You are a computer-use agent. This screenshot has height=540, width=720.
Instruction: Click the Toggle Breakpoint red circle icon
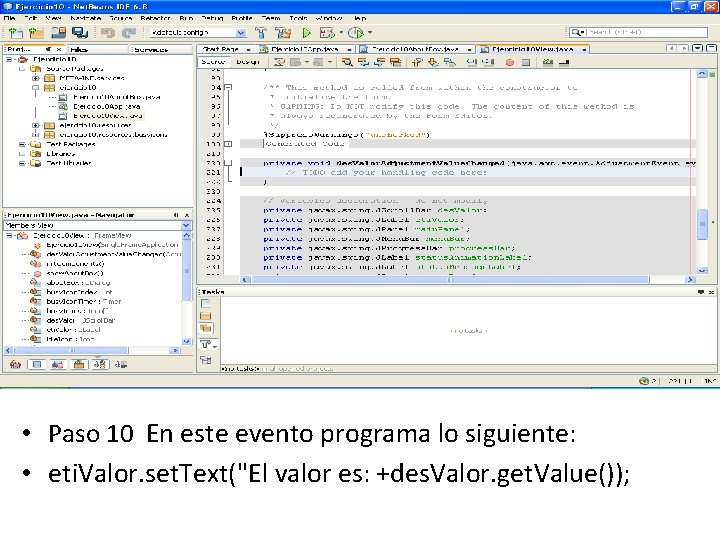click(510, 62)
